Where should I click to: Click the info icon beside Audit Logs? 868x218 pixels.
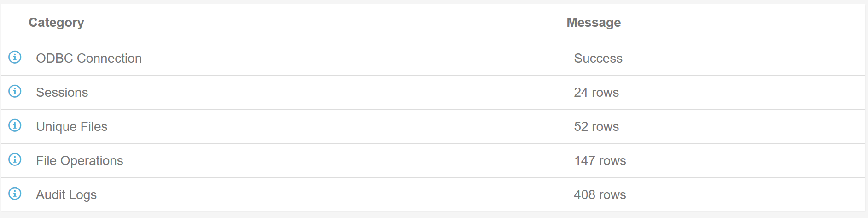[x=15, y=194]
